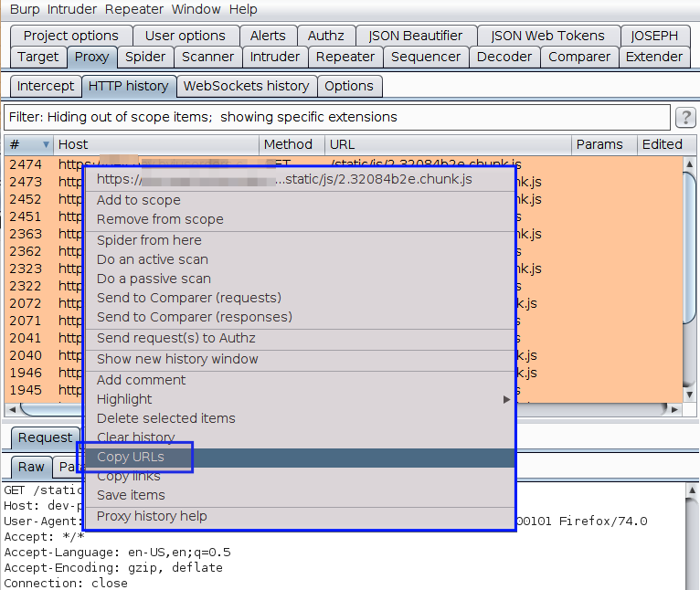Open the Intruder menu in menu bar

72,9
